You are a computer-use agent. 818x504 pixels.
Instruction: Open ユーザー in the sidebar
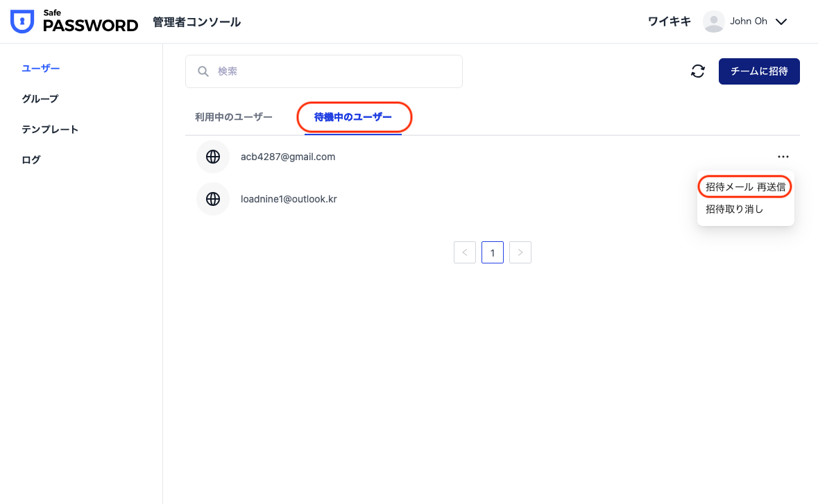point(41,68)
